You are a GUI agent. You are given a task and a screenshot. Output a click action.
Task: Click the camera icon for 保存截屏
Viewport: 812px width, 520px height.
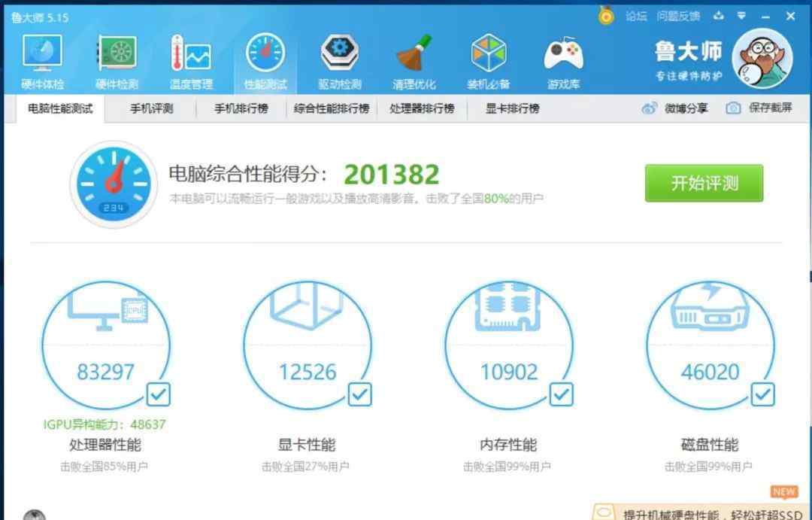pyautogui.click(x=733, y=108)
